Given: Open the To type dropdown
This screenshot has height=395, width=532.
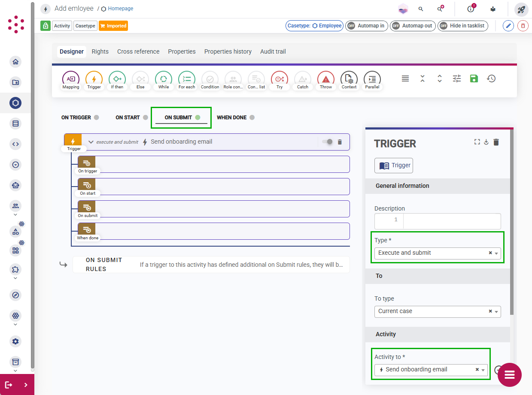Looking at the screenshot, I should pos(438,311).
